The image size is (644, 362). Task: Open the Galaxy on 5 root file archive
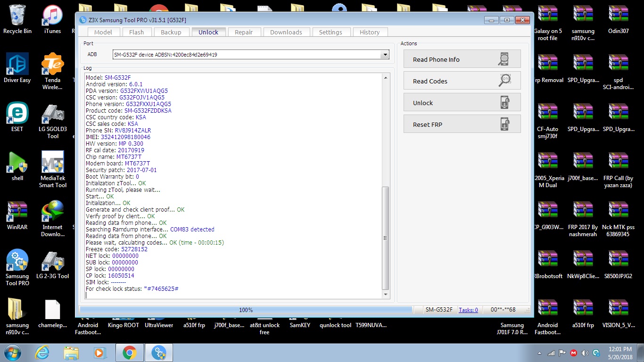click(547, 23)
